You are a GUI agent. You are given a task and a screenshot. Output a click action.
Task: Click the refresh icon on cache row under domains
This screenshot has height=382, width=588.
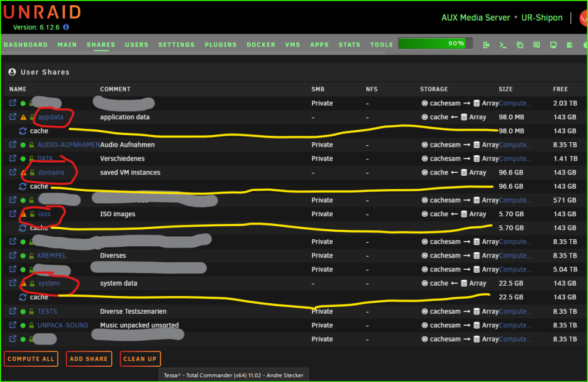click(23, 186)
